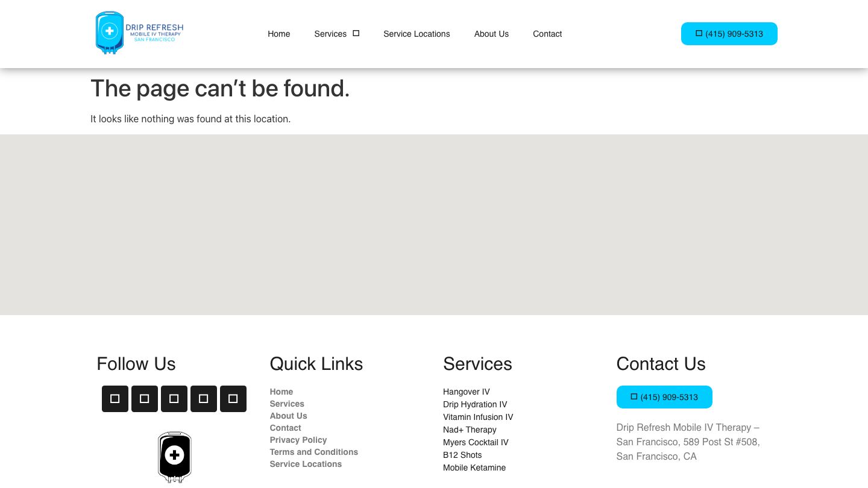Call (415) 909-5313 from header button
Screen dimensions: 868x488
click(x=729, y=34)
